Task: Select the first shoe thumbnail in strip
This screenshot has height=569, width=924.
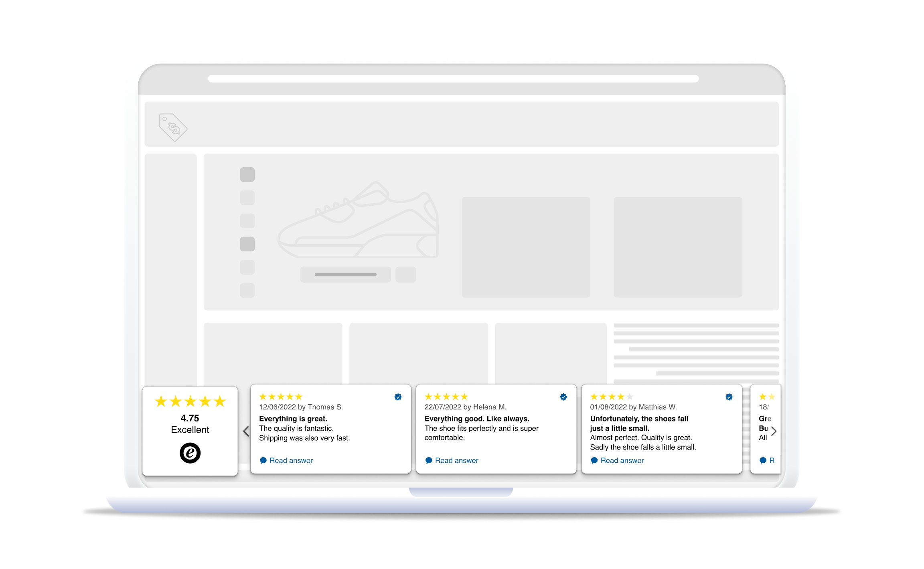Action: click(247, 174)
